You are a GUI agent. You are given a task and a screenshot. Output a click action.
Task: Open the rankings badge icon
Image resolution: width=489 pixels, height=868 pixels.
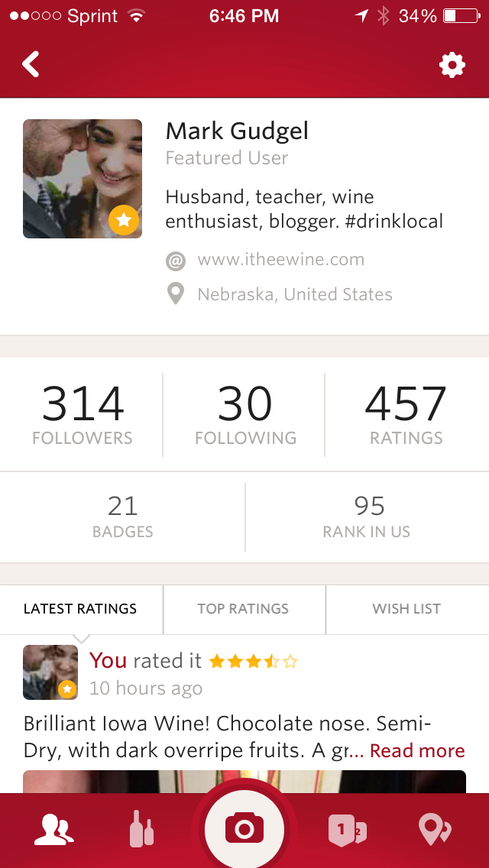pyautogui.click(x=347, y=830)
